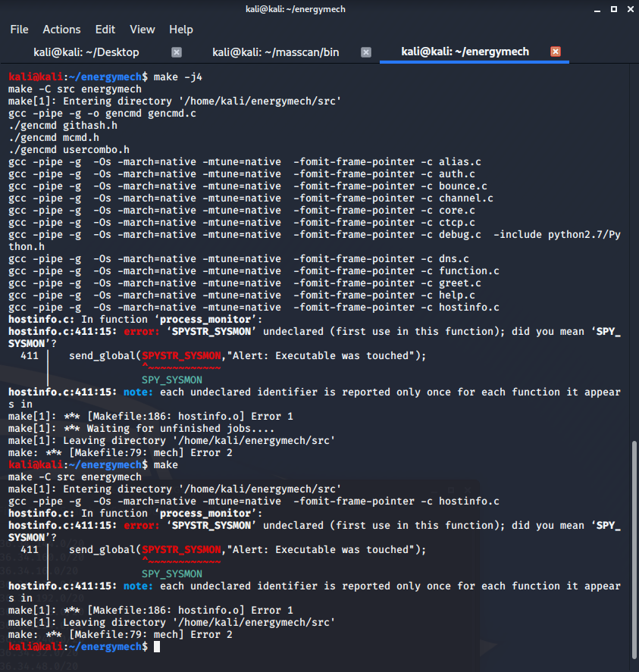This screenshot has width=639, height=672.
Task: Switch to the kali@kali: ~/Desktop tab
Action: coord(86,52)
